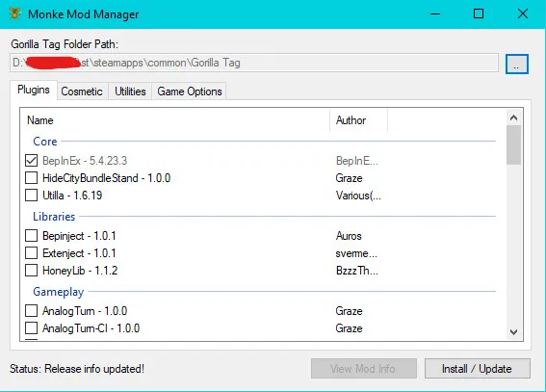Open the Cosmetic tab
This screenshot has width=546, height=392.
pyautogui.click(x=82, y=91)
